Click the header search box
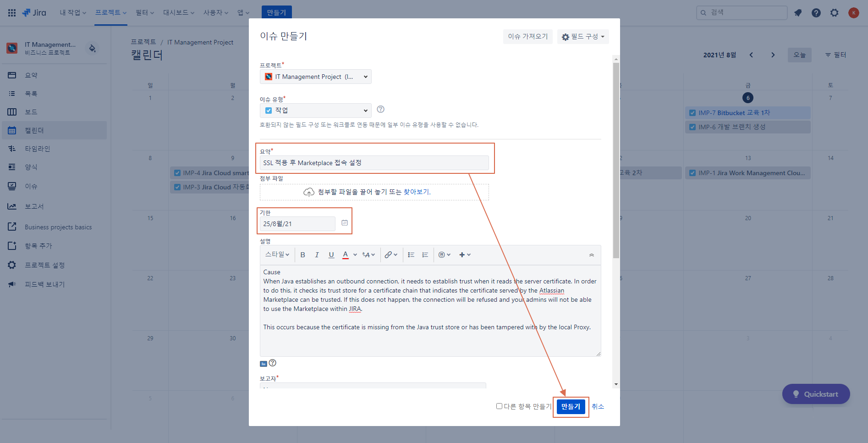This screenshot has height=443, width=868. point(742,13)
